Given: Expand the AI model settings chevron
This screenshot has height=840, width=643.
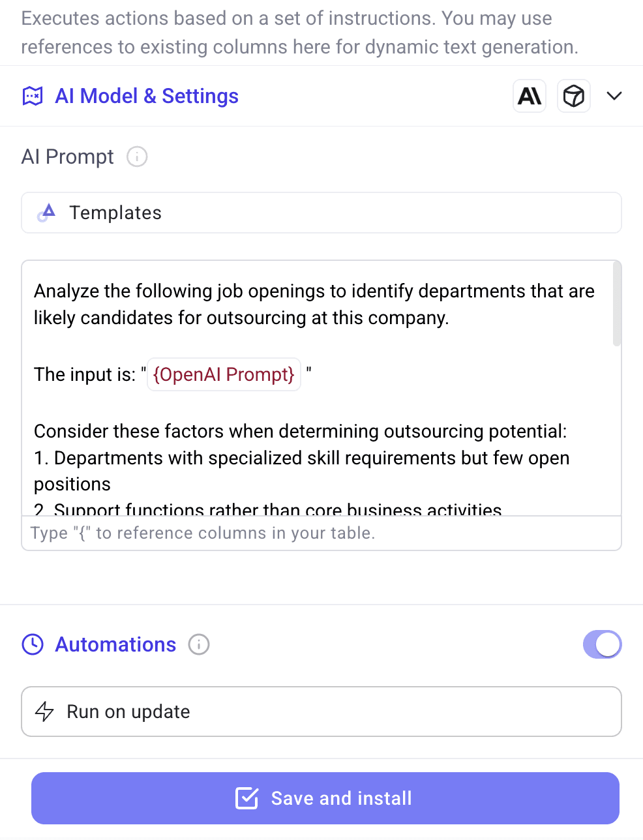Looking at the screenshot, I should [x=614, y=96].
